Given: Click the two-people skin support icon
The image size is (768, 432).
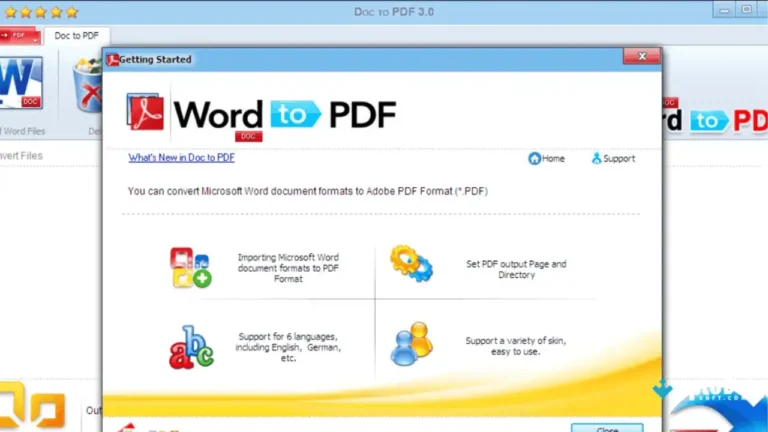Looking at the screenshot, I should (x=411, y=344).
